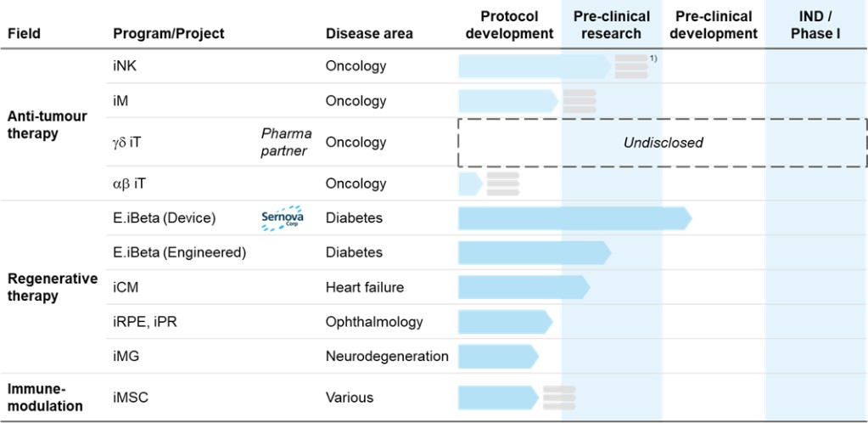Click the small αβ iT progress arrow
The height and width of the screenshot is (423, 868).
[469, 183]
